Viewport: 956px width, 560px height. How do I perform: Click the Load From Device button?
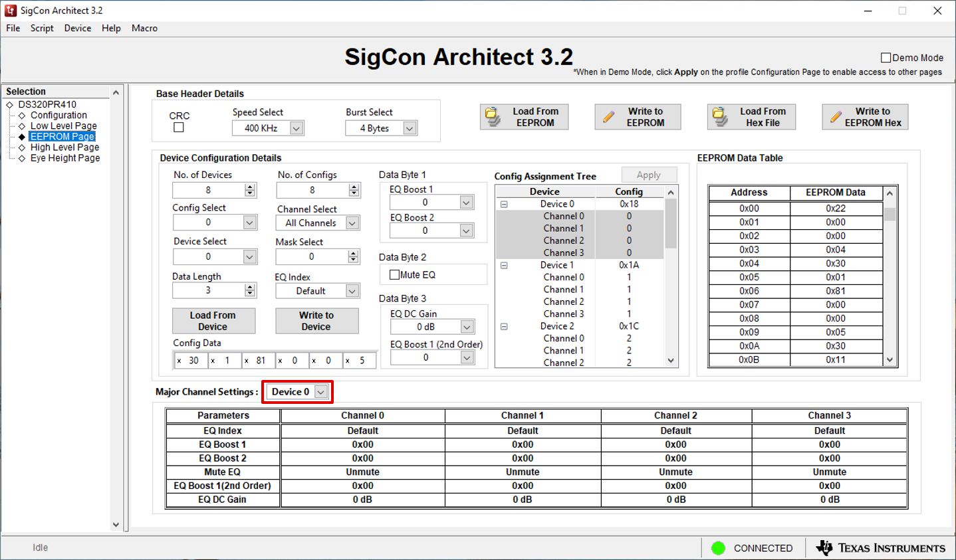pyautogui.click(x=213, y=321)
